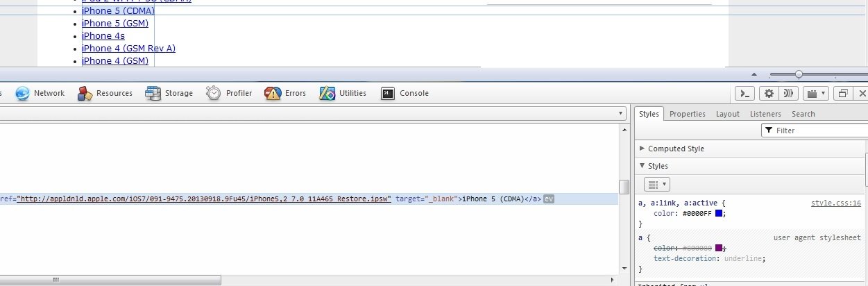Click the blue #0000FF color swatch
Screen dimensions: 868x286
point(720,214)
